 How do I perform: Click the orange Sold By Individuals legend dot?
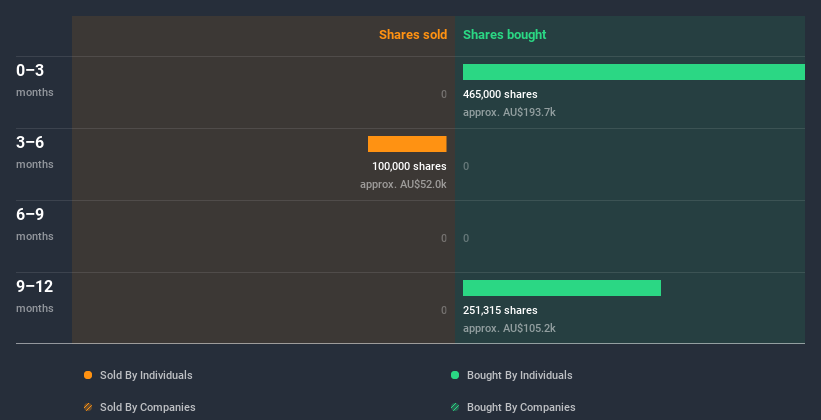pos(88,375)
